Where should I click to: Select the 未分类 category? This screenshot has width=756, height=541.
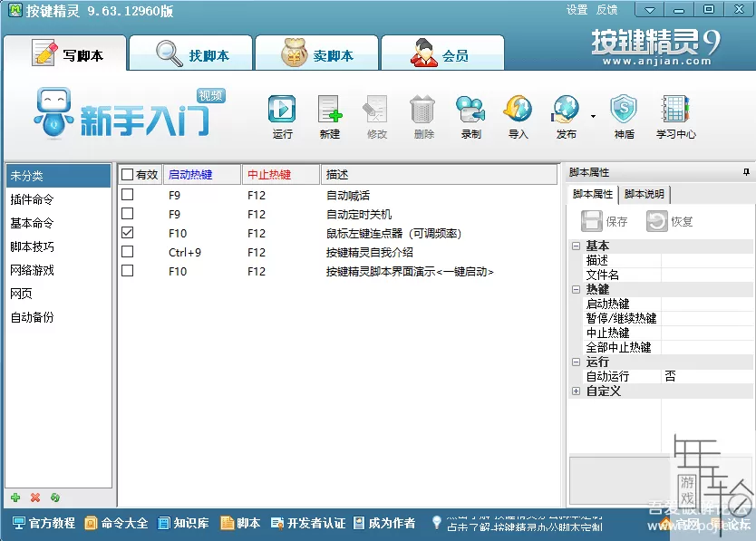[58, 176]
